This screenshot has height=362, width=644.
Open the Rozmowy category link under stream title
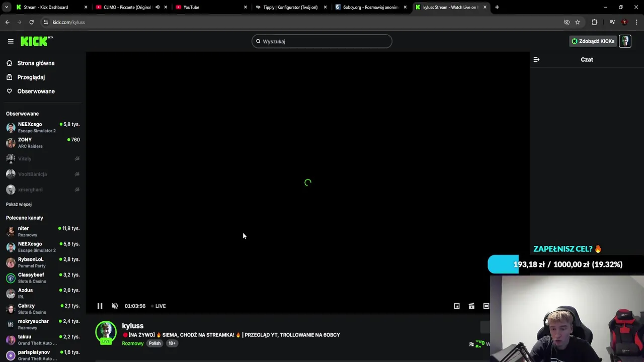point(133,343)
